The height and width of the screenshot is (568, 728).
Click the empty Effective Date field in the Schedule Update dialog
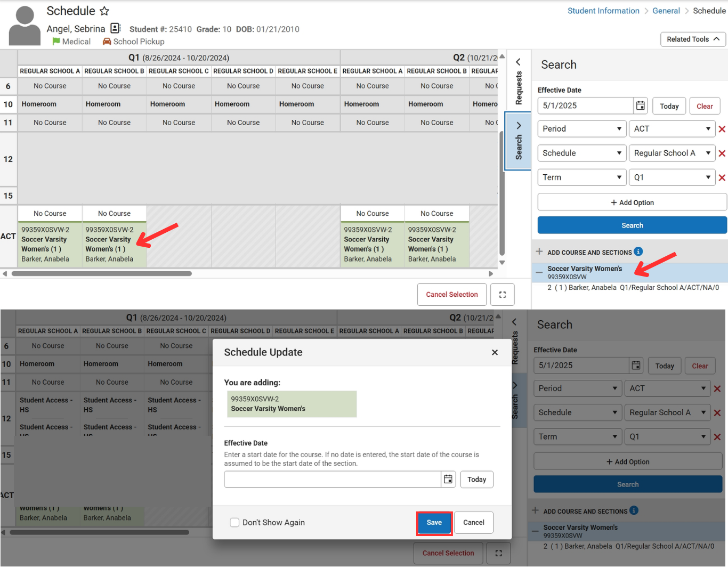point(333,479)
